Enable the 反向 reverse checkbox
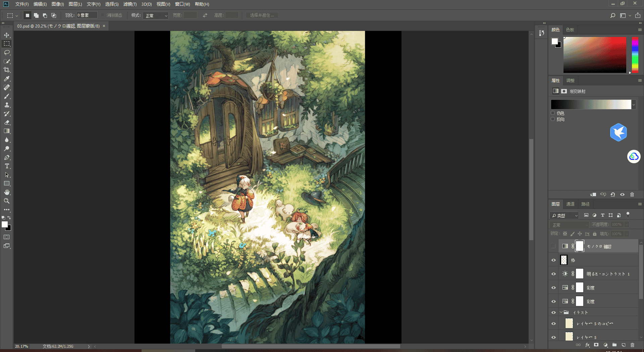The width and height of the screenshot is (644, 352). tap(553, 119)
